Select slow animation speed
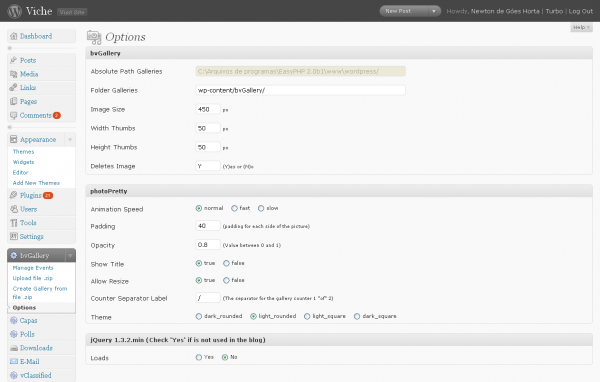The width and height of the screenshot is (600, 382). 261,208
